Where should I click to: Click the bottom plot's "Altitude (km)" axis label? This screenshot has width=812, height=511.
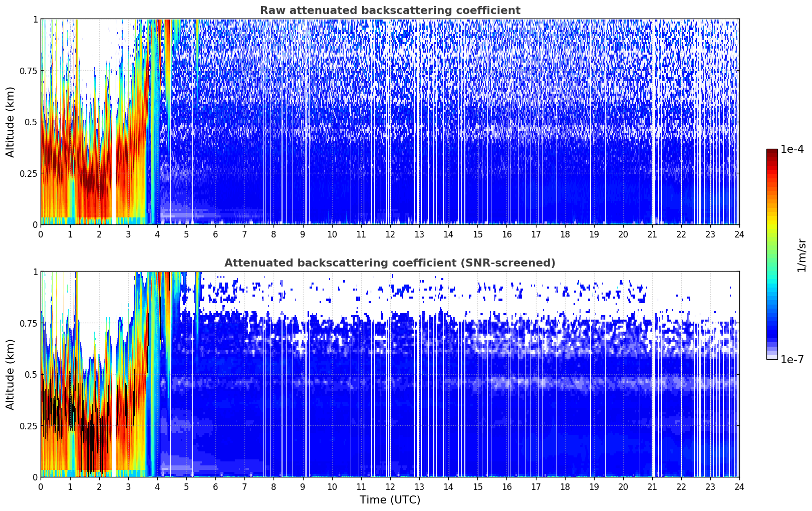(11, 374)
